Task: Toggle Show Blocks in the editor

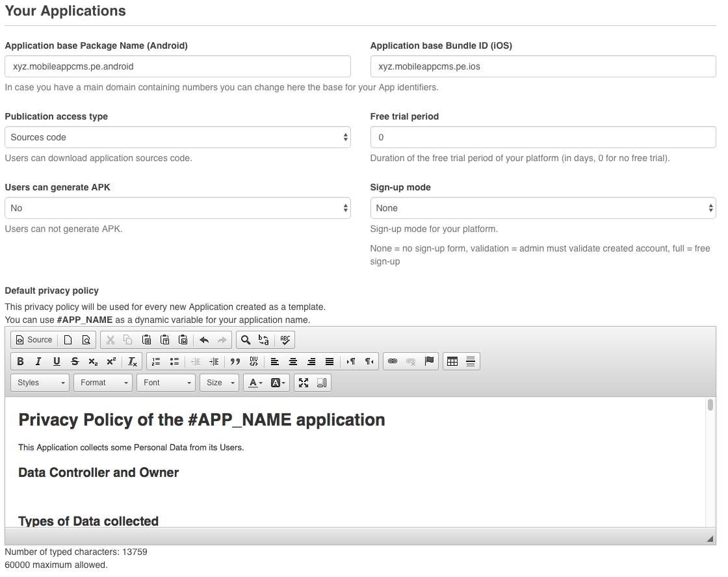Action: point(321,383)
